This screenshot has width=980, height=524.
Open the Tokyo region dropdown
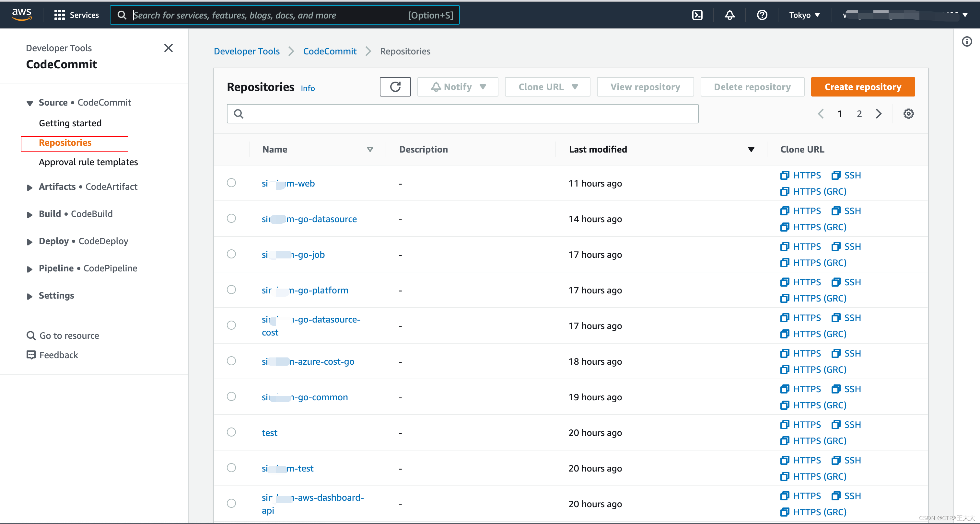coord(804,15)
